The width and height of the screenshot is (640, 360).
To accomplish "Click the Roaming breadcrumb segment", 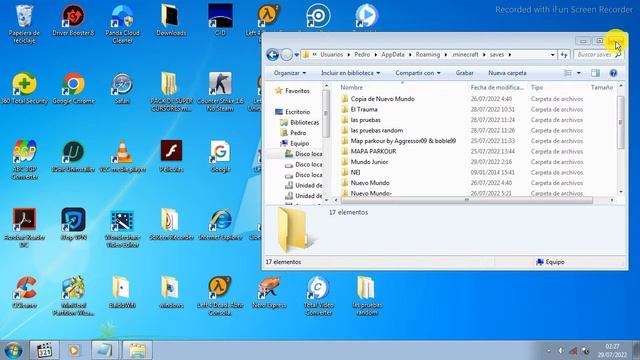I will [x=428, y=54].
